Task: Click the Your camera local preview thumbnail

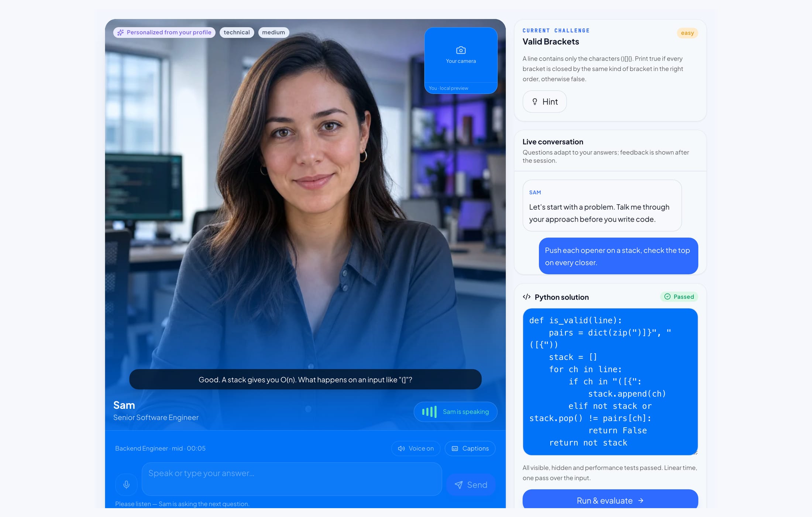Action: pos(461,60)
